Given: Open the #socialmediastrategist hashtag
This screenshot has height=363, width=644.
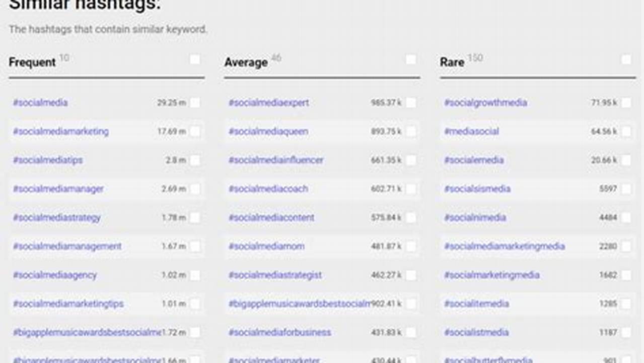Looking at the screenshot, I should (x=274, y=275).
